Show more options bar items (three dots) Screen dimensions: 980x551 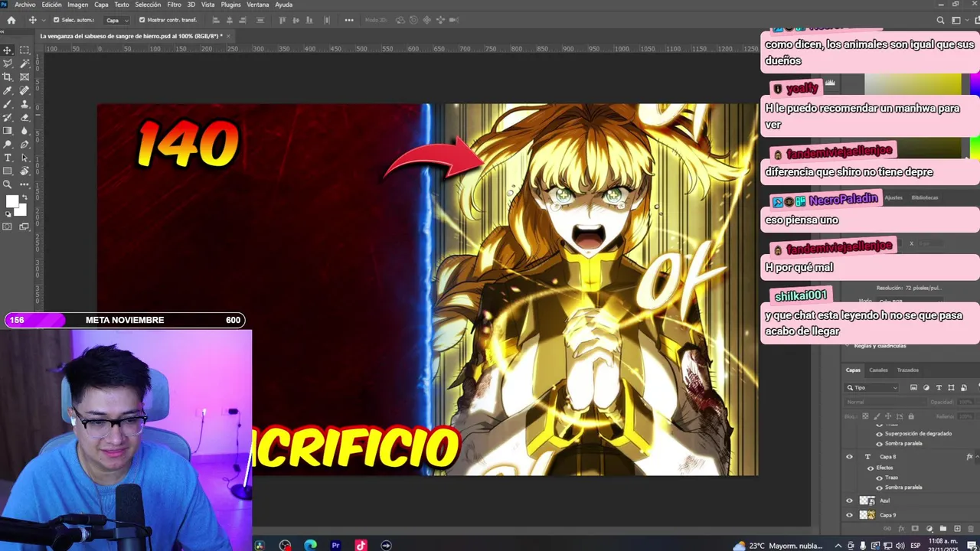[x=349, y=20]
